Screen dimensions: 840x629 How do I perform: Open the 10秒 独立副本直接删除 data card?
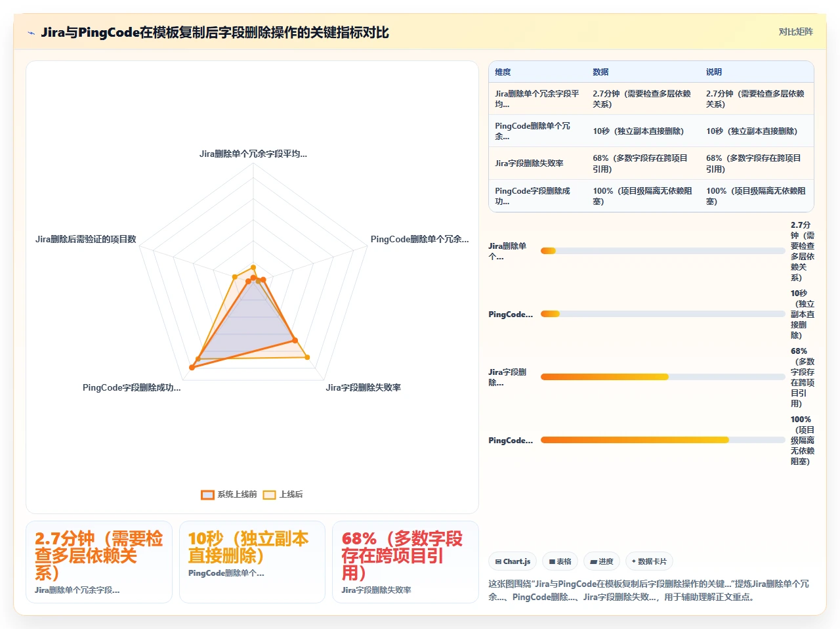(253, 562)
